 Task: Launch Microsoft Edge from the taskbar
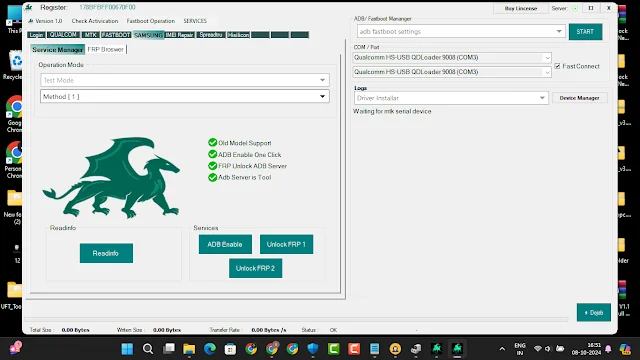point(210,349)
